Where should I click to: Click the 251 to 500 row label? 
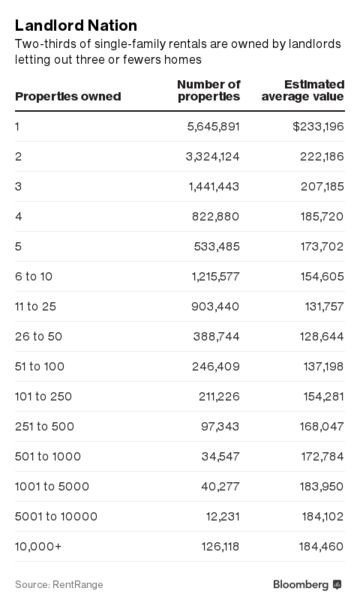click(44, 426)
